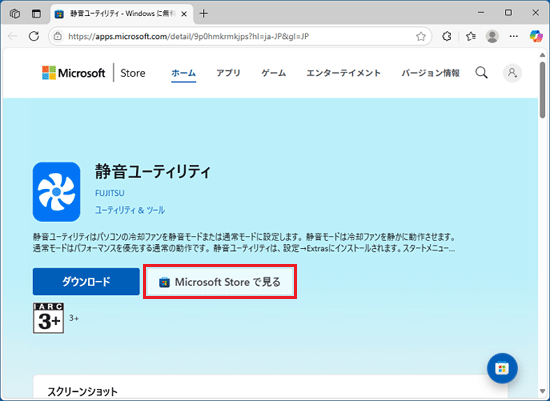Open the FUJITSU publisher link
Viewport: 550px width, 401px height.
pyautogui.click(x=109, y=193)
